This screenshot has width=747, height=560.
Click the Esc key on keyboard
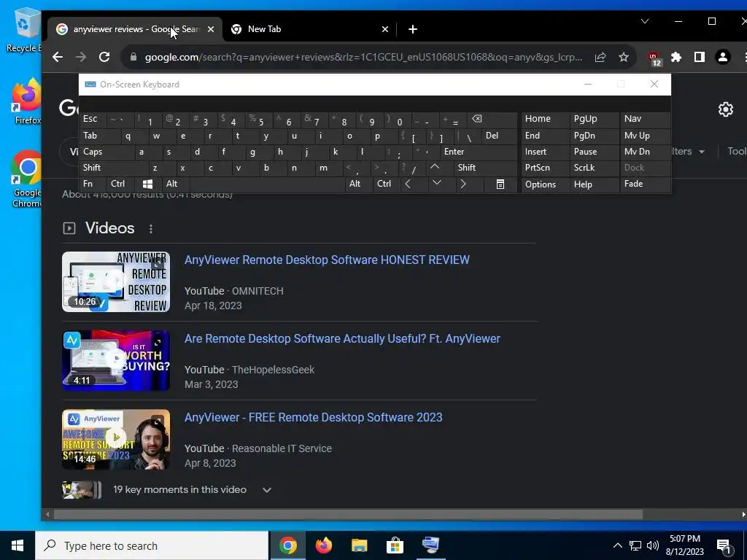click(93, 120)
